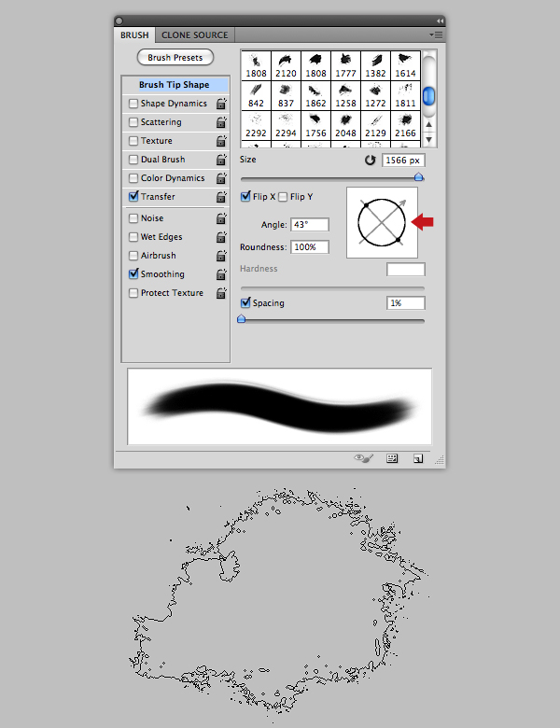
Task: Click the lock icon beside Dual Brush
Action: 221,160
